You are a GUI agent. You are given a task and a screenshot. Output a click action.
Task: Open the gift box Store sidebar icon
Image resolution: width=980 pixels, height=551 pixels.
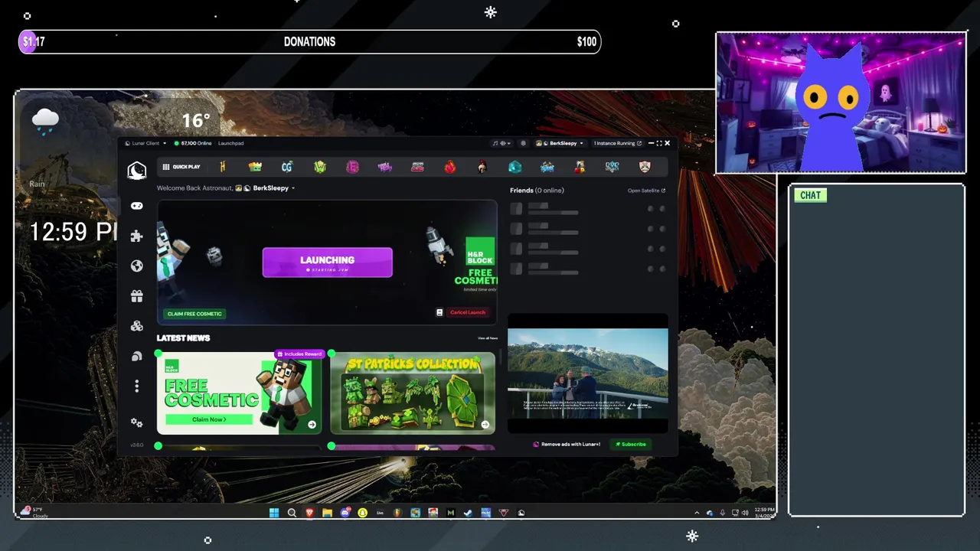pyautogui.click(x=136, y=296)
